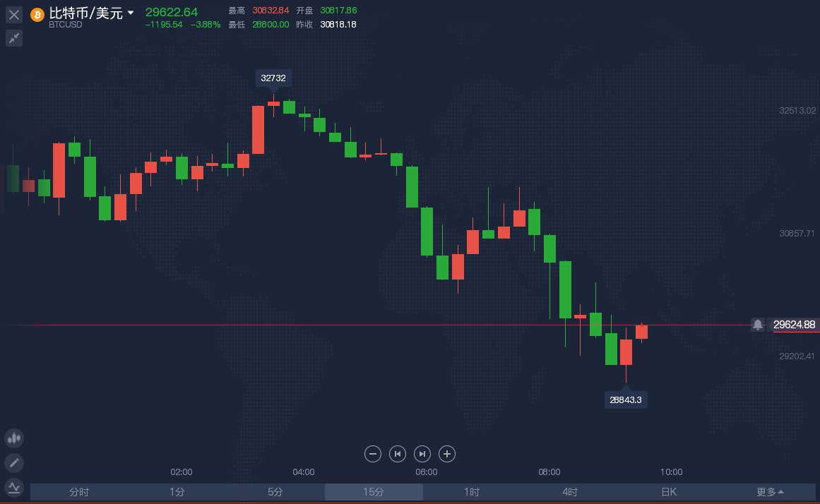Select the 5分 timeframe tab
The height and width of the screenshot is (504, 820).
[275, 492]
